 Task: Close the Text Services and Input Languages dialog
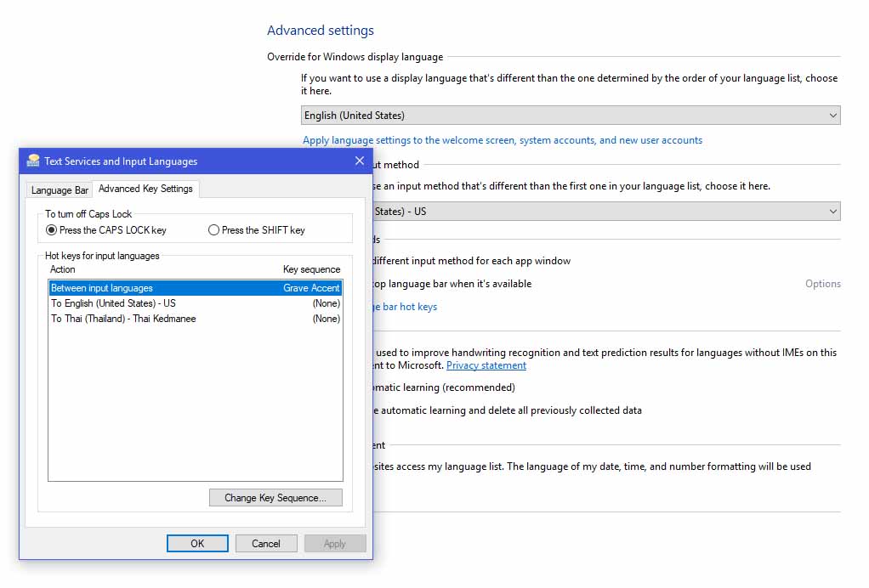[x=360, y=161]
